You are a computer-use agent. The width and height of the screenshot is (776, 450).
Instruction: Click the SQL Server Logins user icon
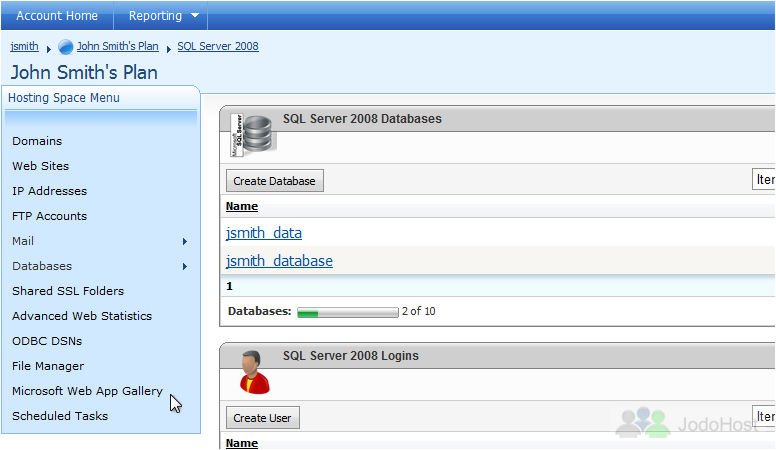click(255, 372)
